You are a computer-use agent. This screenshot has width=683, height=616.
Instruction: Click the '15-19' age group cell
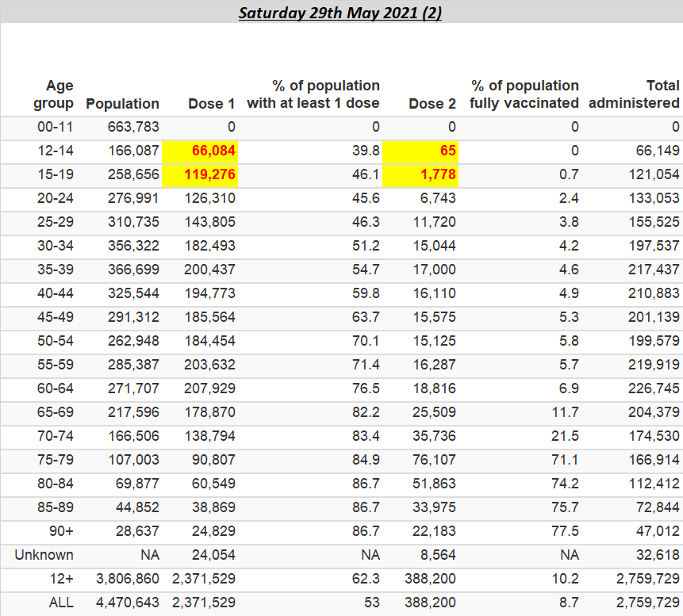click(56, 174)
